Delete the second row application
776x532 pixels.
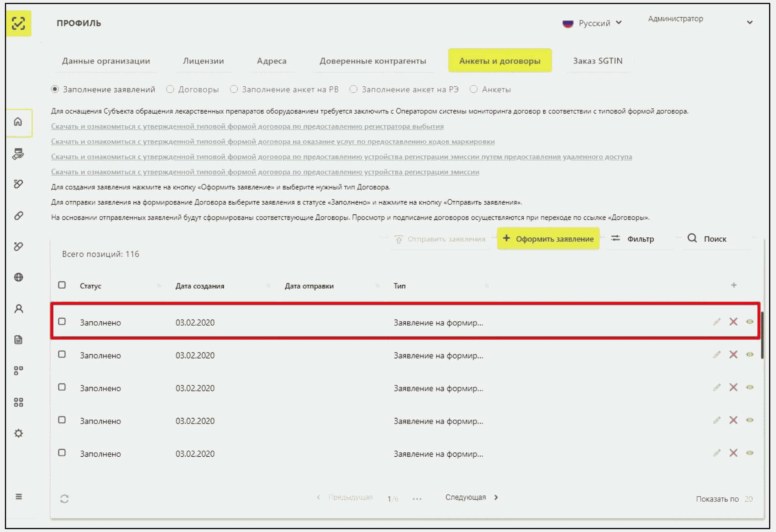point(733,355)
